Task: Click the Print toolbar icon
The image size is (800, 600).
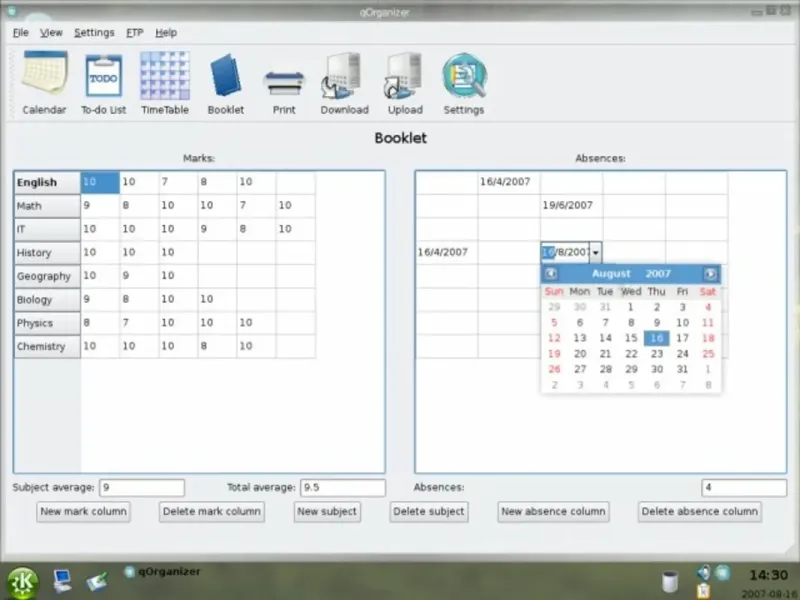Action: pyautogui.click(x=284, y=92)
